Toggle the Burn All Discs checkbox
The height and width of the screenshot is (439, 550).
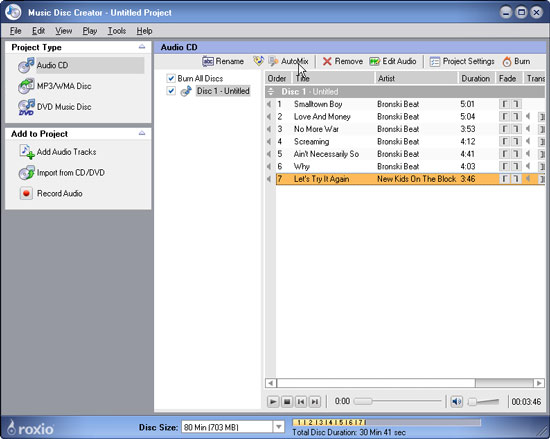171,78
